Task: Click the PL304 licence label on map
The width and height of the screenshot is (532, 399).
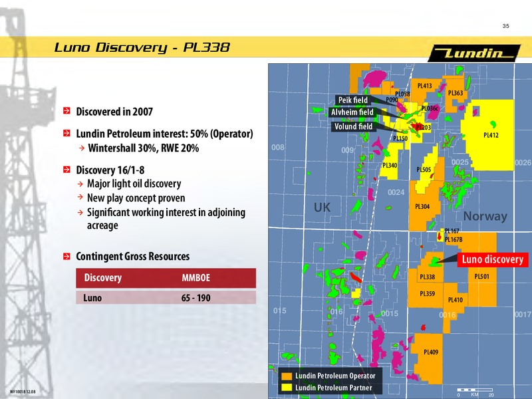Action: 422,207
